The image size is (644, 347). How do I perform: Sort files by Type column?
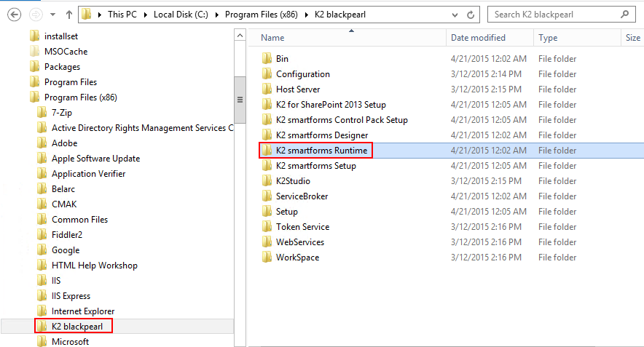548,38
